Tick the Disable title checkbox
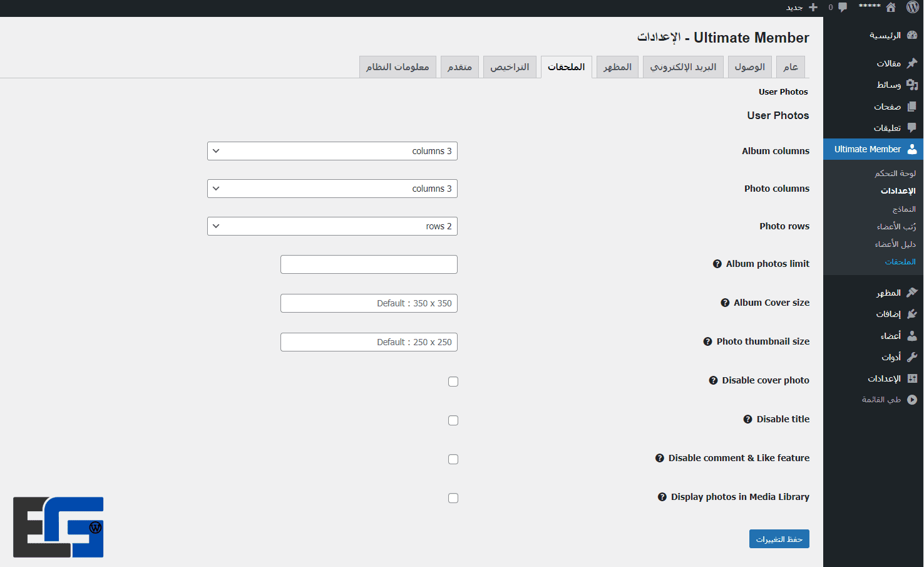The image size is (924, 567). pyautogui.click(x=453, y=420)
